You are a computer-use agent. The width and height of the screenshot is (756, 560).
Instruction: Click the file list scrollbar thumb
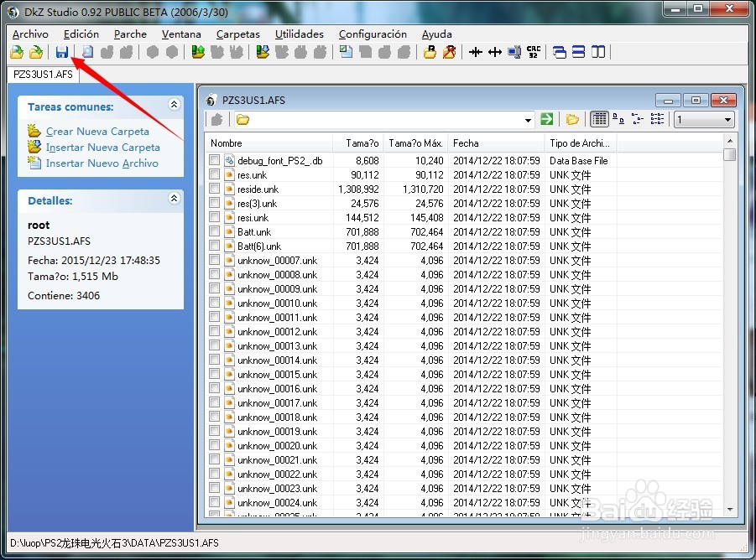[729, 154]
